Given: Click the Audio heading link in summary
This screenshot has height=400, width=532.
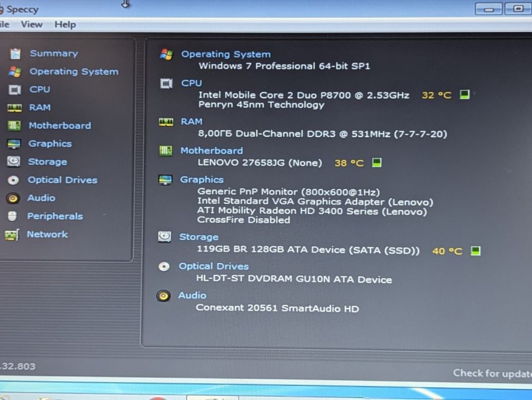Looking at the screenshot, I should pyautogui.click(x=192, y=295).
